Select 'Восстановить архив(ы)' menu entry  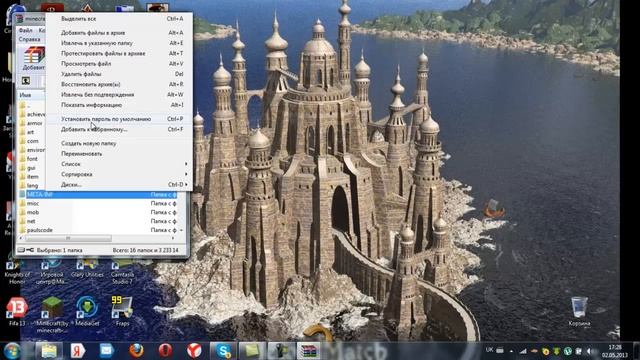pos(119,84)
